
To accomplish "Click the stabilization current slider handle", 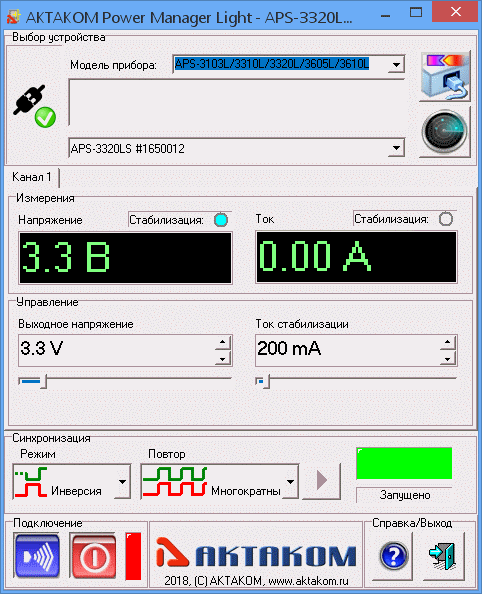I will tap(267, 382).
